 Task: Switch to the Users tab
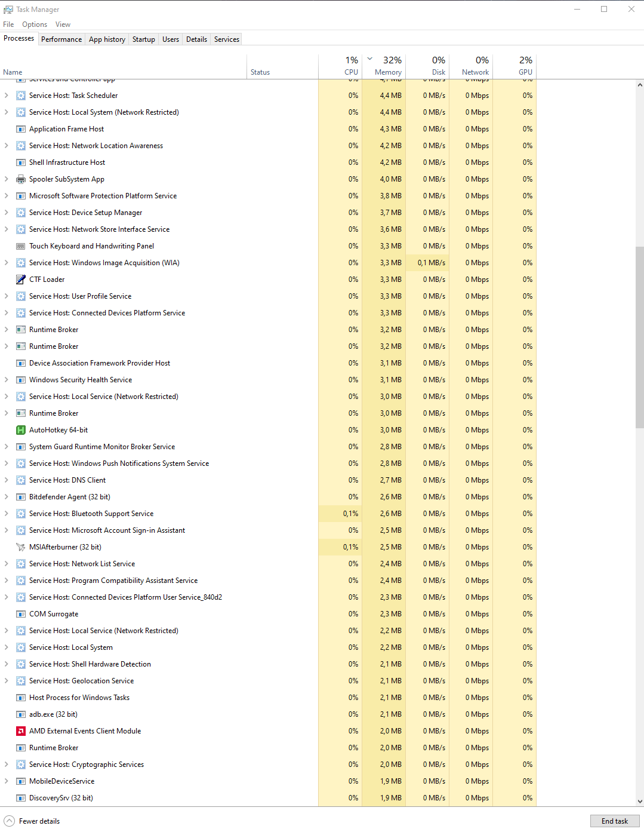(171, 39)
